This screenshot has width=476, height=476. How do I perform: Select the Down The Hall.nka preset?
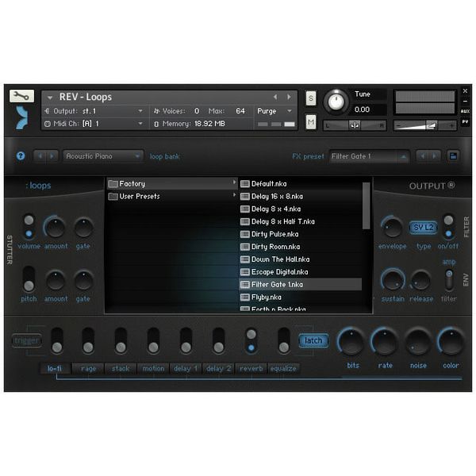300,259
